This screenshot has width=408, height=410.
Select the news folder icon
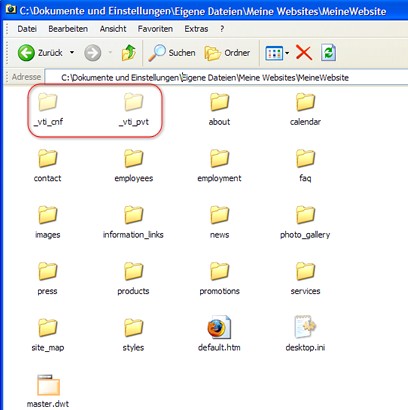pos(220,215)
